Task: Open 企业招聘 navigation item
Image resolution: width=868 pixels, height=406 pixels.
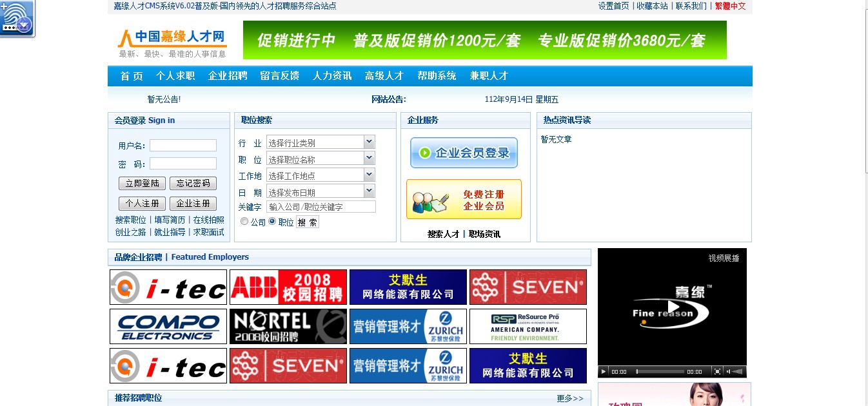Action: point(228,76)
